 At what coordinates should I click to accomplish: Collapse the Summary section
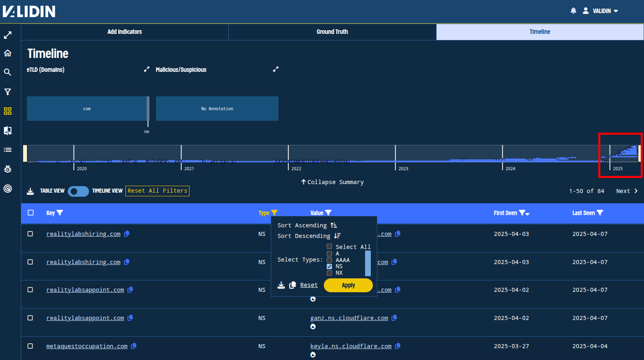(x=332, y=182)
